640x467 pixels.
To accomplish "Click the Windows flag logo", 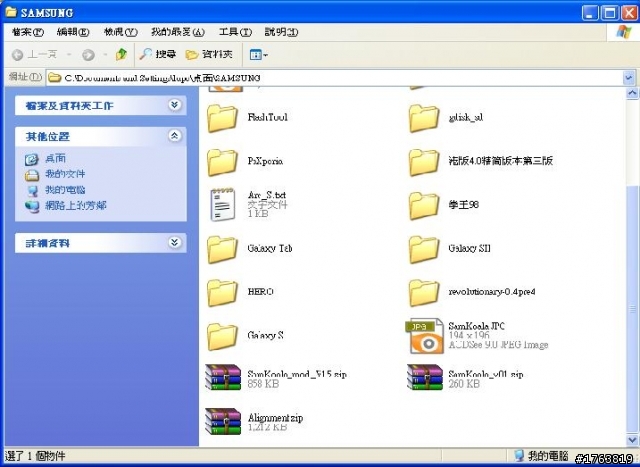I will [x=624, y=32].
